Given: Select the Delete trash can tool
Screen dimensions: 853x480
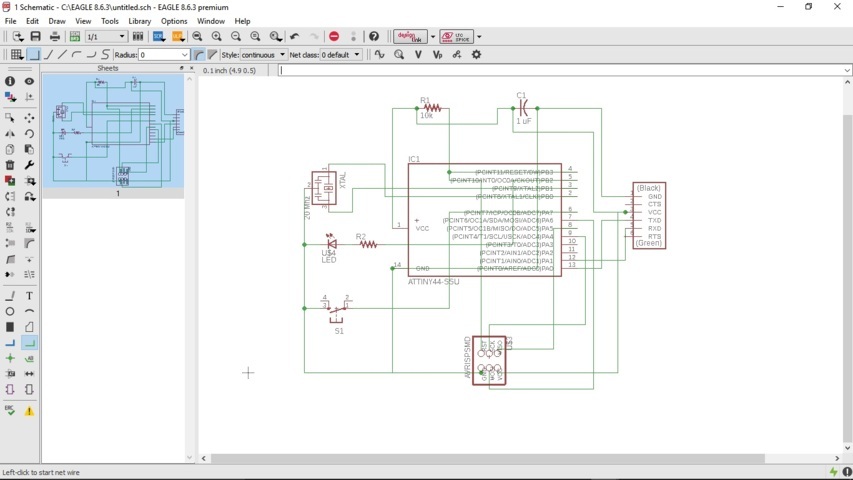Looking at the screenshot, I should point(10,165).
